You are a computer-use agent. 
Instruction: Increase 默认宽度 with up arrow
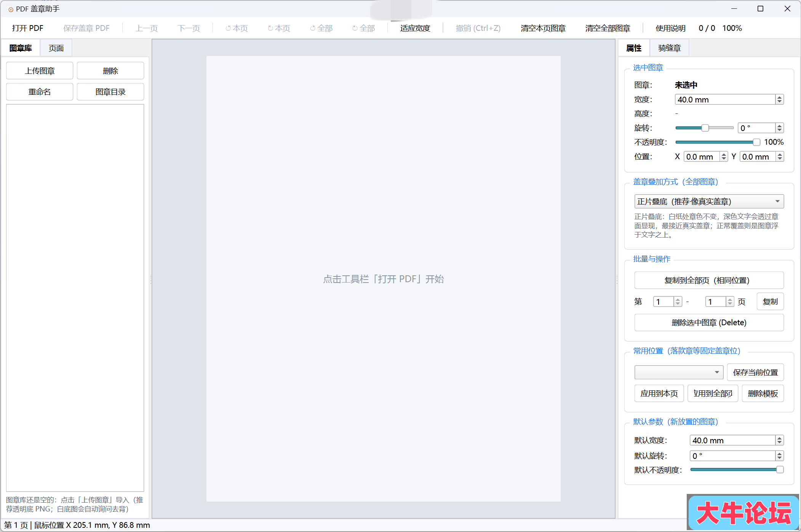(780, 438)
